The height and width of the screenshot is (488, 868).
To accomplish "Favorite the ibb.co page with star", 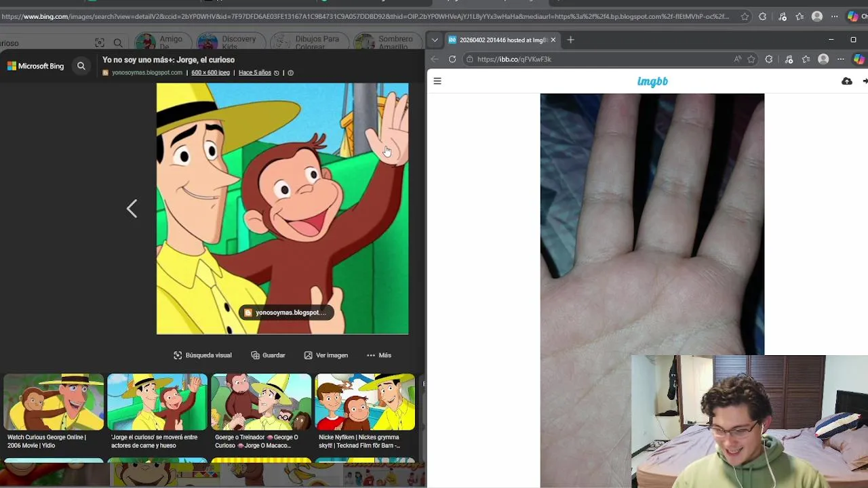I will click(x=751, y=59).
